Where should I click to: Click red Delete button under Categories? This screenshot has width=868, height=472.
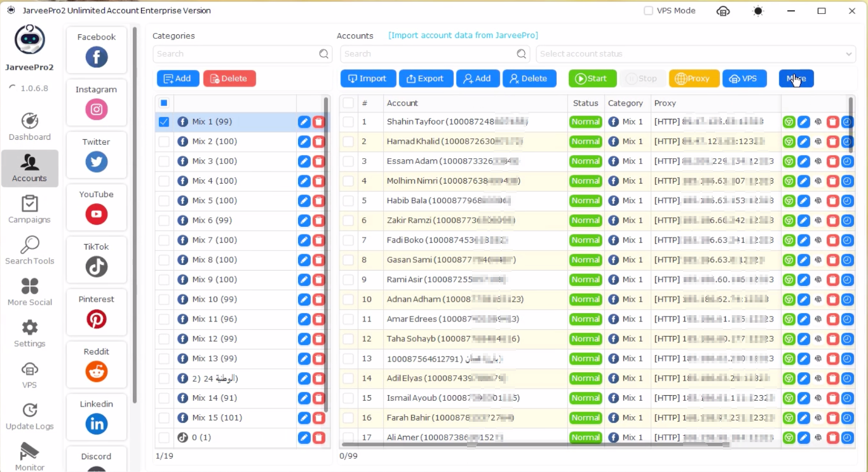229,79
